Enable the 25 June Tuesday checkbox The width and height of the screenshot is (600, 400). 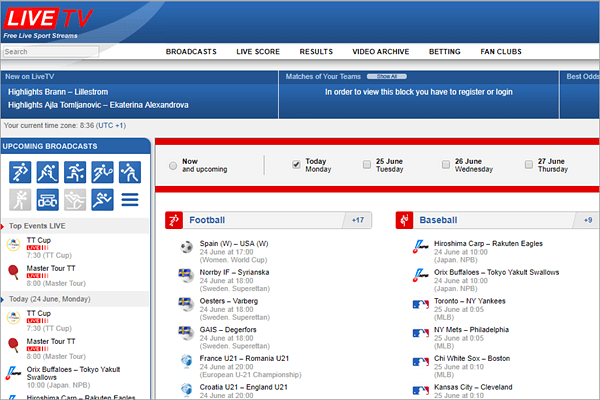(x=367, y=164)
